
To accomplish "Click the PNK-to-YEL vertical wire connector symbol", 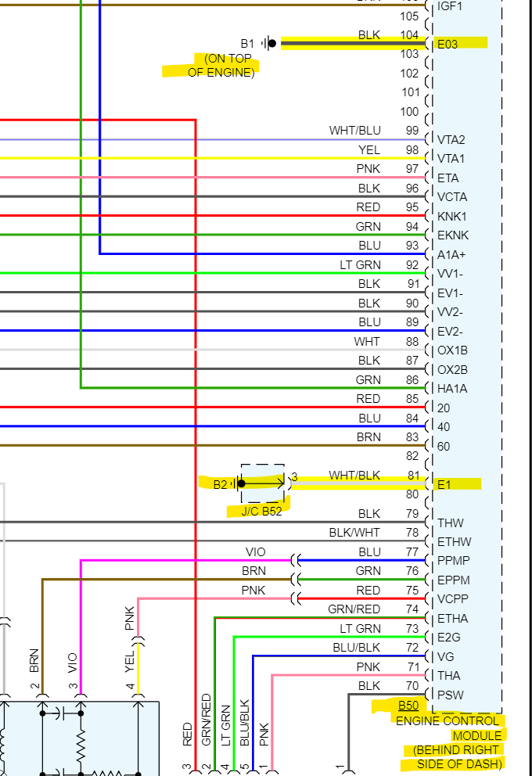I will (x=138, y=641).
